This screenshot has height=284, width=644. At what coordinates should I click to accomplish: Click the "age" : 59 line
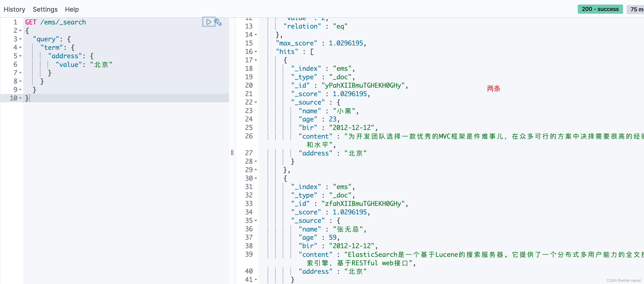click(319, 237)
